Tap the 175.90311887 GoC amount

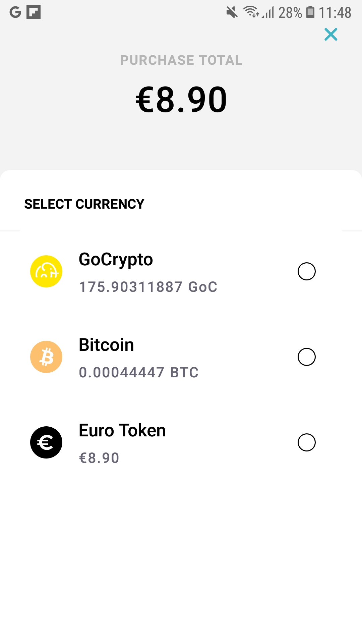click(x=148, y=287)
